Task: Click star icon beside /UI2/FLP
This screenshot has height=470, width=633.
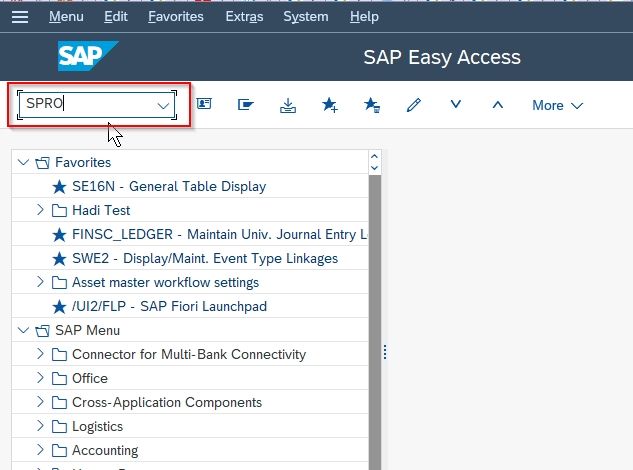Action: click(59, 307)
